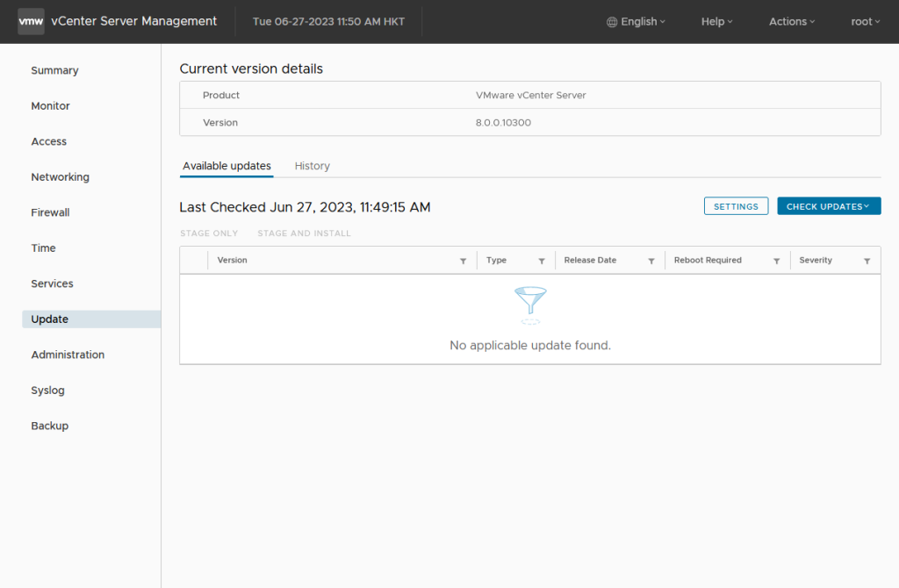The image size is (899, 588).
Task: Open the root user menu
Action: click(x=865, y=22)
